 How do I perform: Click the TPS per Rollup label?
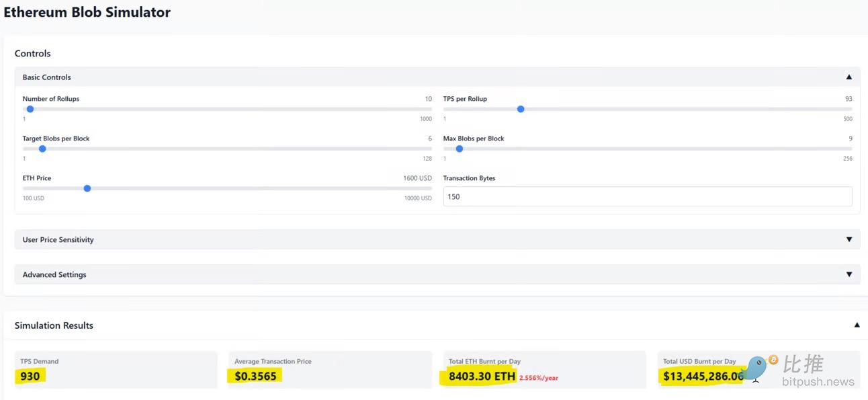(465, 99)
